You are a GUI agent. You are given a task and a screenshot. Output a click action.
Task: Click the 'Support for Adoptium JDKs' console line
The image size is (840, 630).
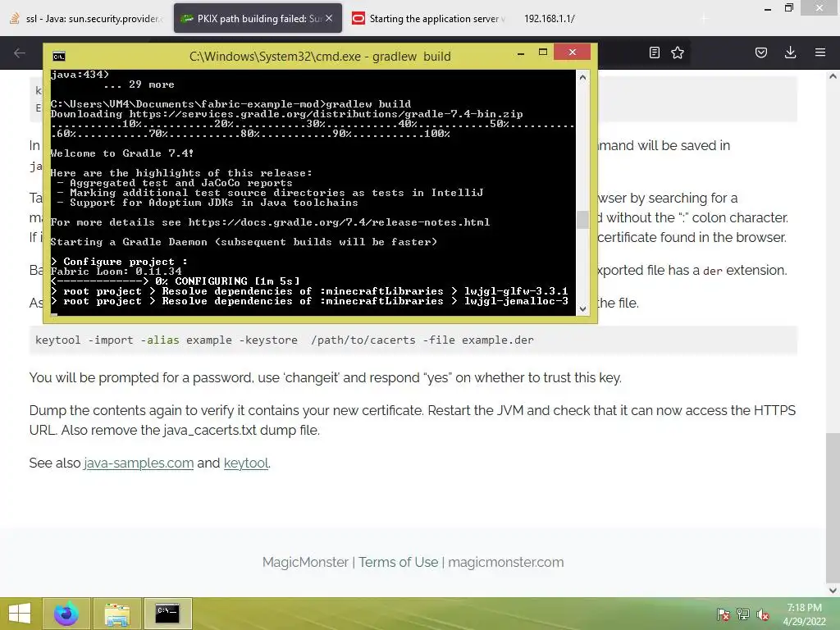(208, 203)
